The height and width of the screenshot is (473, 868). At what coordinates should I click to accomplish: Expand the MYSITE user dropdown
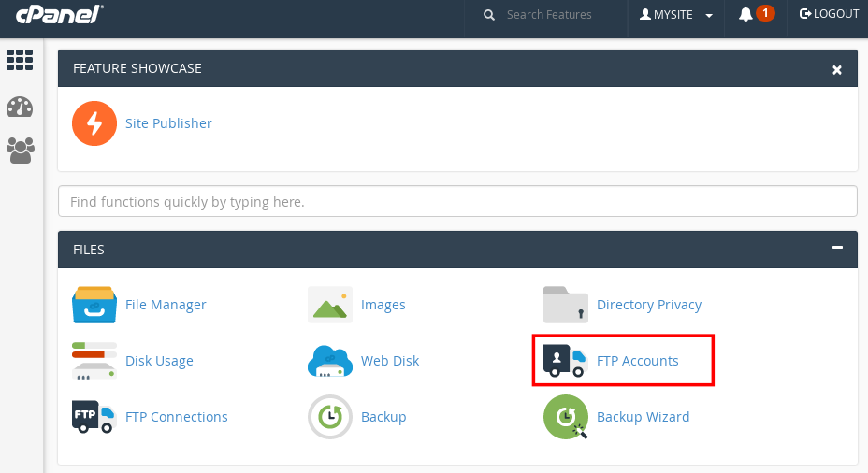pos(676,15)
